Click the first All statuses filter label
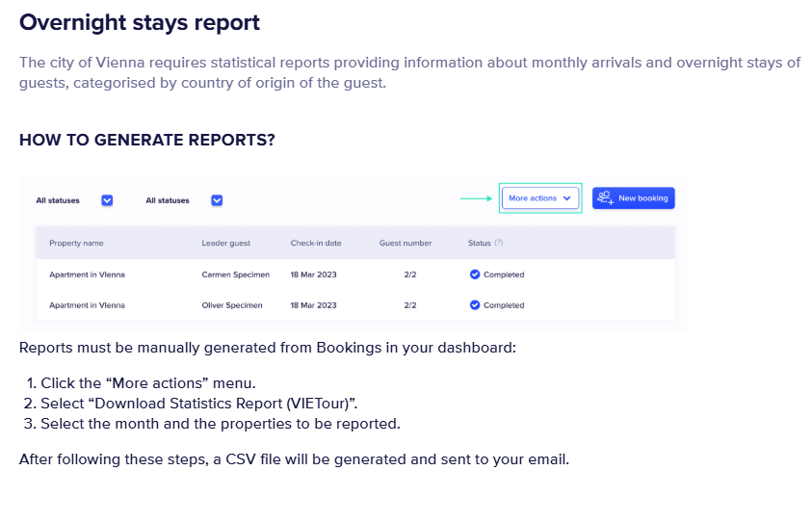 58,200
